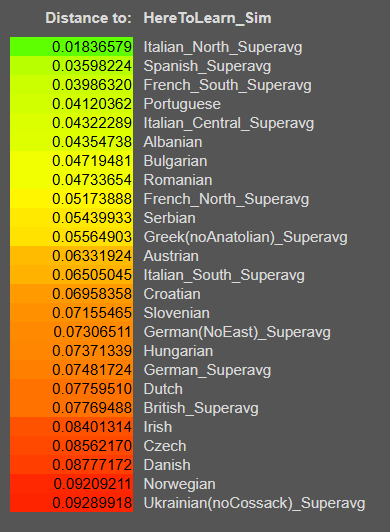Select the Spanish_Superavg population label
Screen dimensions: 390x532
point(207,66)
